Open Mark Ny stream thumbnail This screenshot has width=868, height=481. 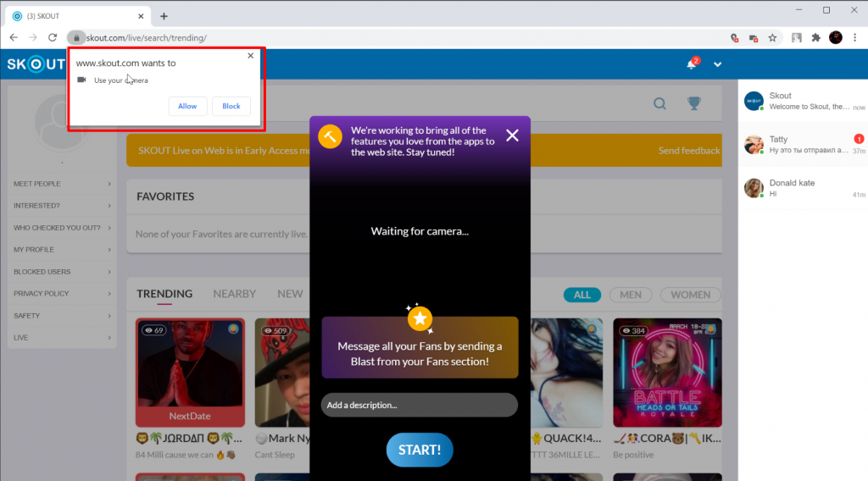coord(282,373)
